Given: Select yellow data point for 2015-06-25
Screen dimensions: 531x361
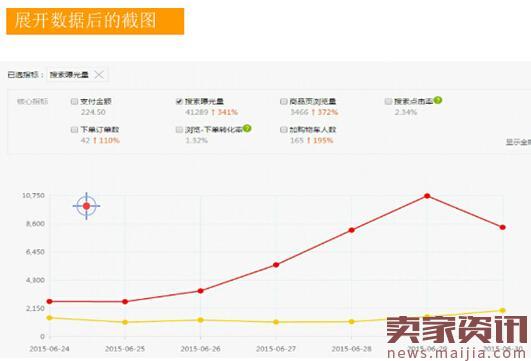Looking at the screenshot, I should click(x=125, y=322).
